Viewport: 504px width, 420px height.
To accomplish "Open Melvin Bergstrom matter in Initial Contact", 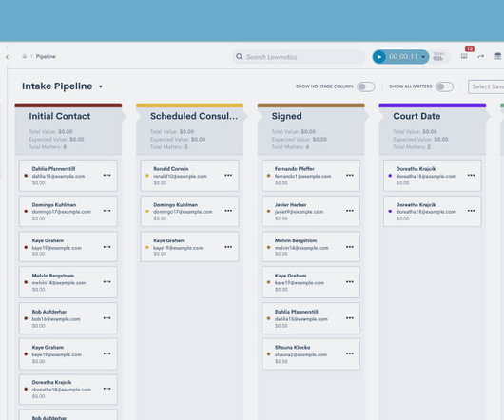I will (68, 282).
